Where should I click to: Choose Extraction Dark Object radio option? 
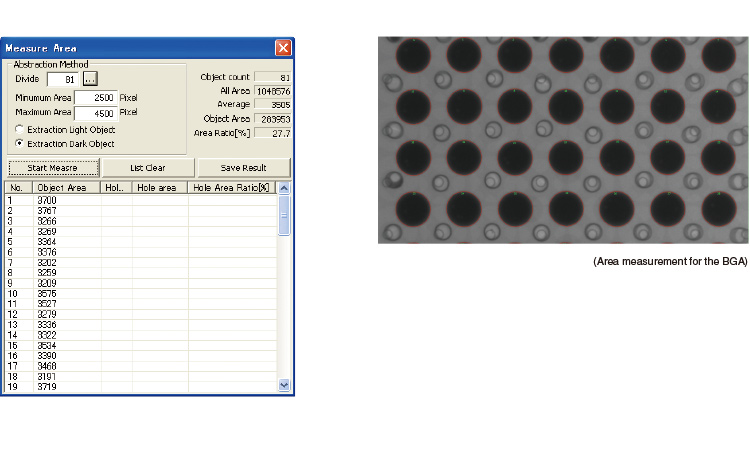(x=21, y=144)
